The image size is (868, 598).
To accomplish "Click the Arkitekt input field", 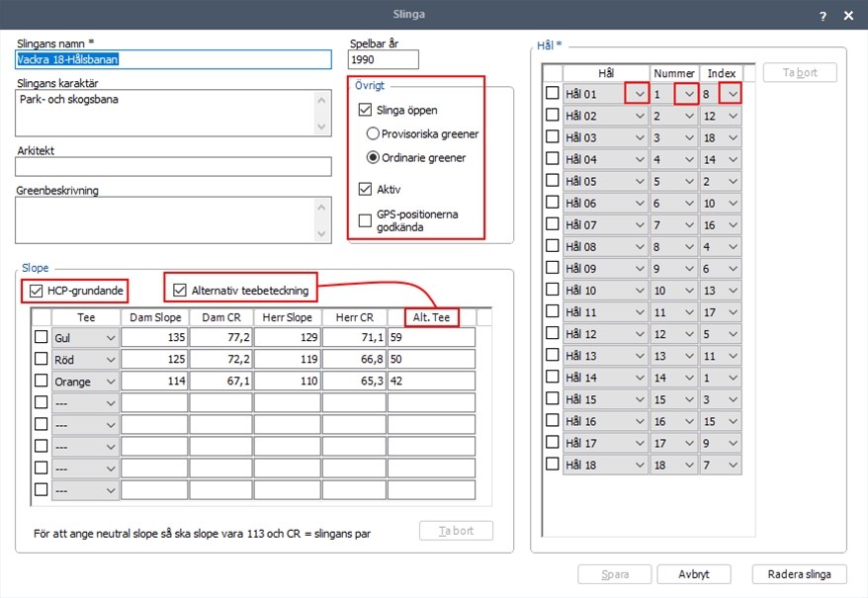I will (173, 167).
